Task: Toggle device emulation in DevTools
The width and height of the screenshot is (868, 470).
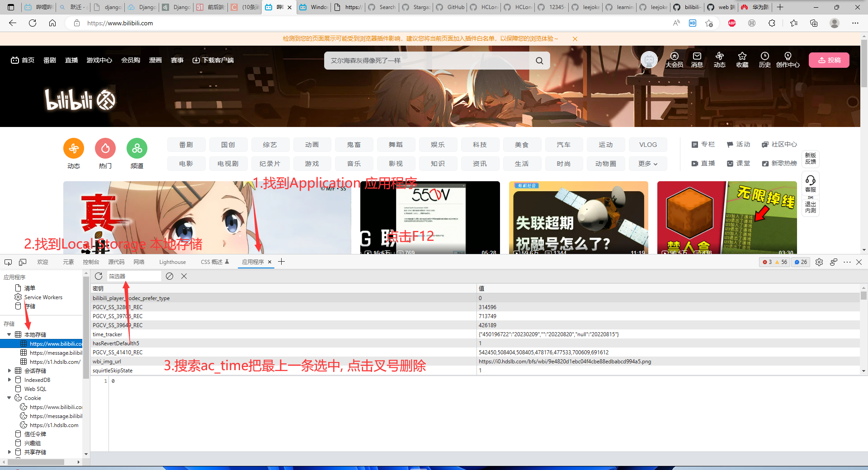Action: pos(23,262)
